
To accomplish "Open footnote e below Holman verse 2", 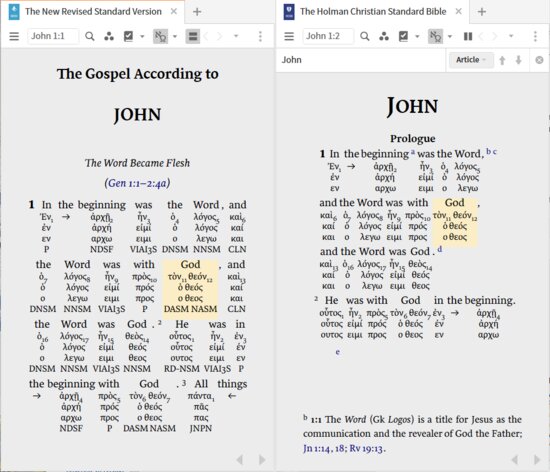I will point(337,352).
